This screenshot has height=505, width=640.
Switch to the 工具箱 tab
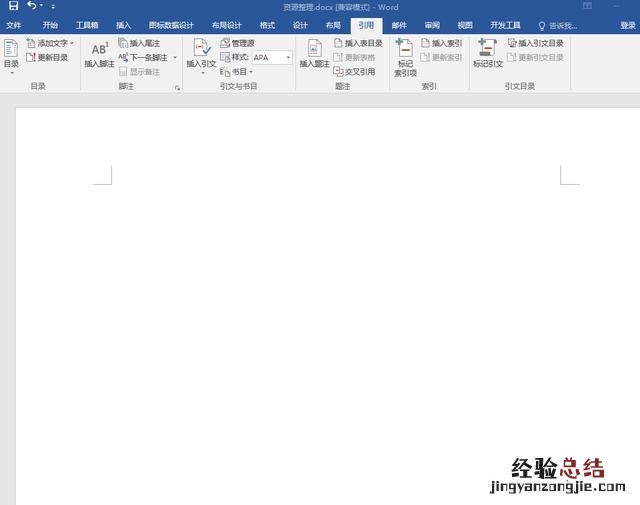coord(87,25)
